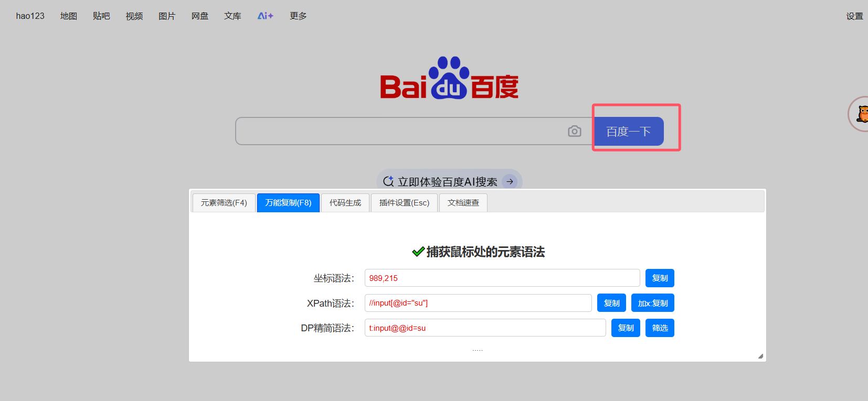Open 设置 at the top right
The width and height of the screenshot is (868, 401).
pyautogui.click(x=854, y=16)
